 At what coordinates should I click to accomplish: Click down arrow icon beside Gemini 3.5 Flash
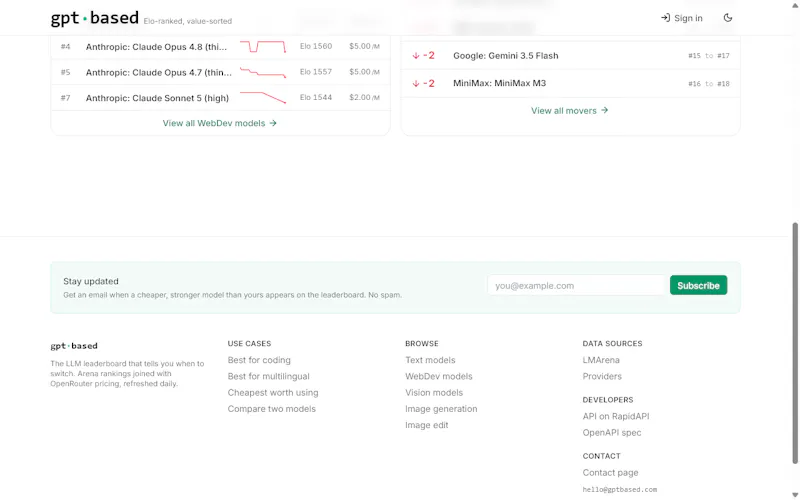point(416,56)
